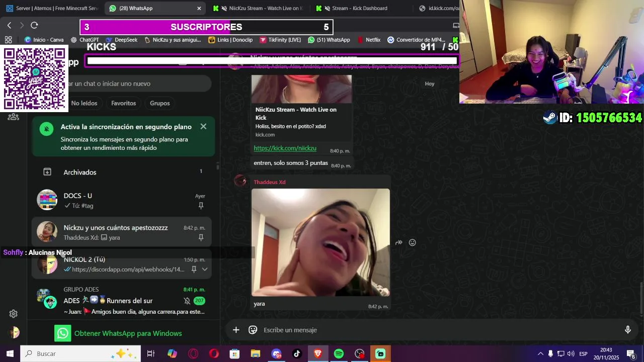Open DOCS - U chat
Viewport: 644px width, 362px height.
point(122,200)
